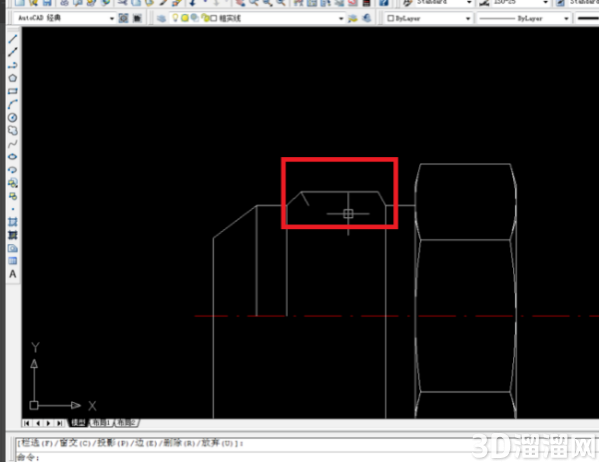
Task: Jump to first layout tab arrow
Action: 27,423
